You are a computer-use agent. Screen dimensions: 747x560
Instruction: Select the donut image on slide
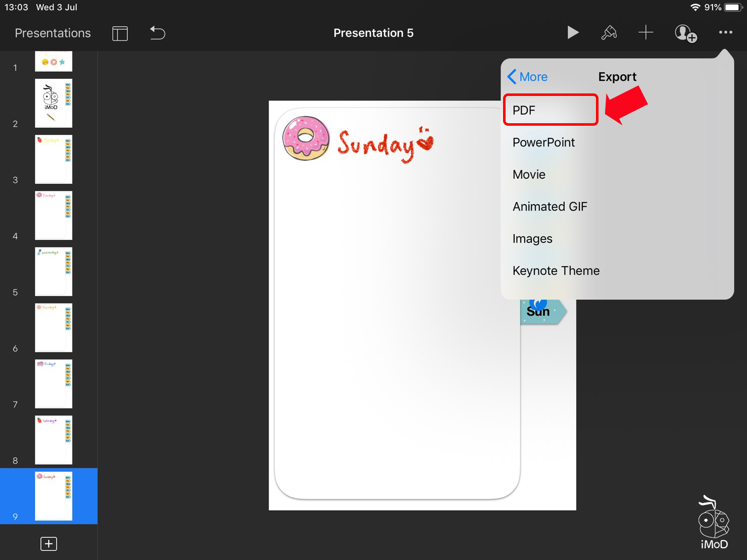click(x=306, y=138)
